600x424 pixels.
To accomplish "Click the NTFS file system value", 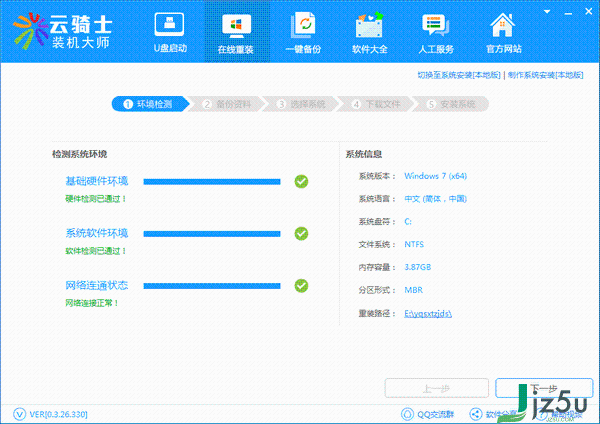I will (x=414, y=244).
